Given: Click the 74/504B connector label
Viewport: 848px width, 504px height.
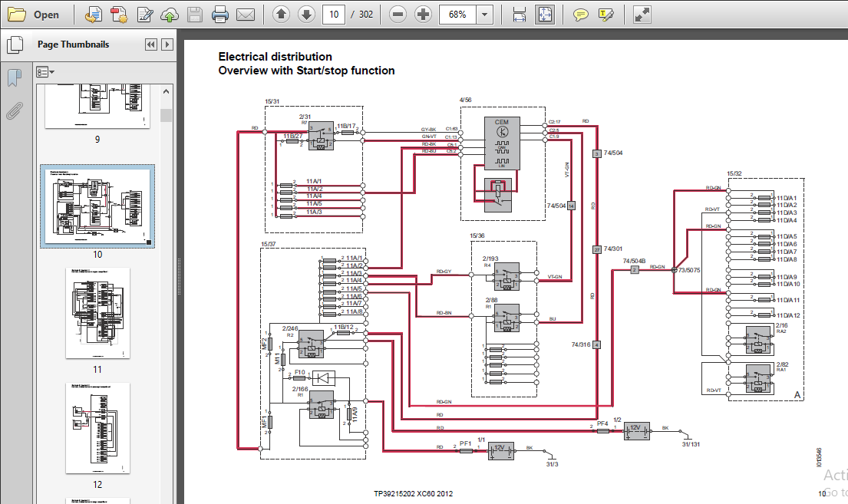Looking at the screenshot, I should pyautogui.click(x=634, y=261).
